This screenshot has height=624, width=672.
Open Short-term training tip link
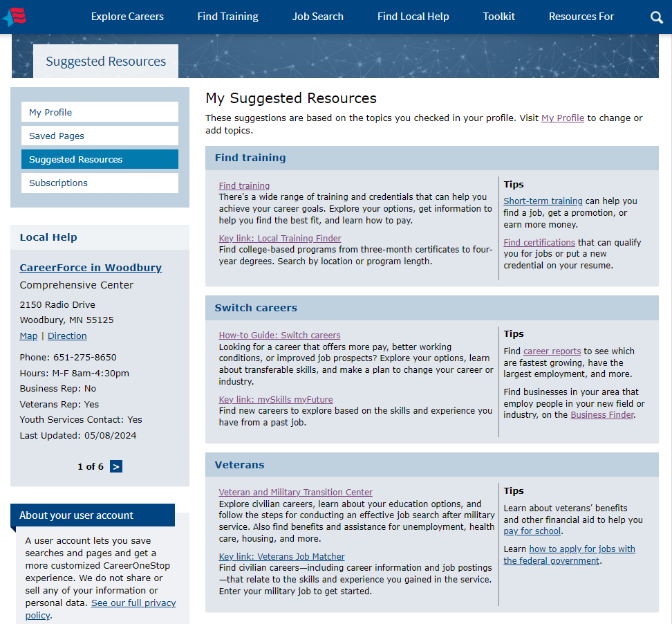543,201
